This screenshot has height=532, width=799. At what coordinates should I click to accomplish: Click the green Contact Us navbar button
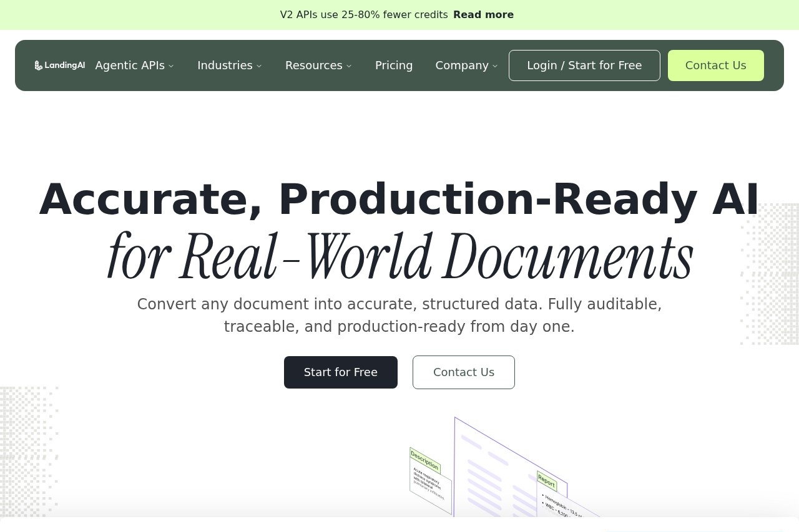coord(716,65)
